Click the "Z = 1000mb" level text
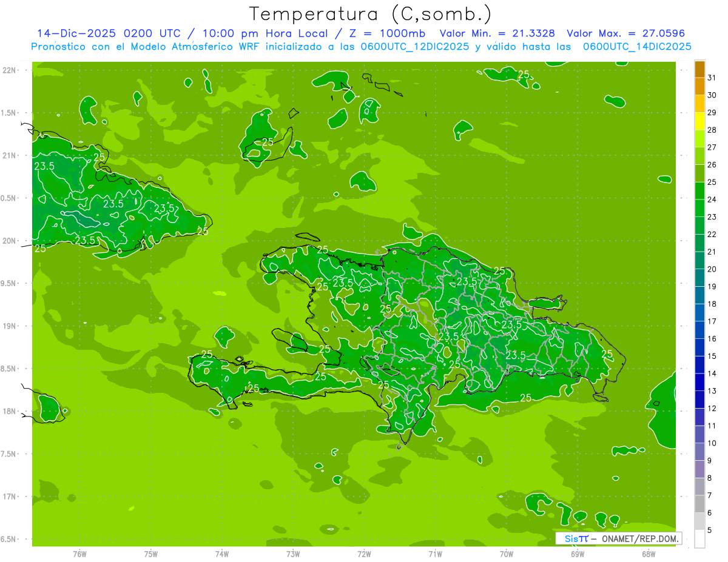This screenshot has height=562, width=728. click(x=387, y=33)
